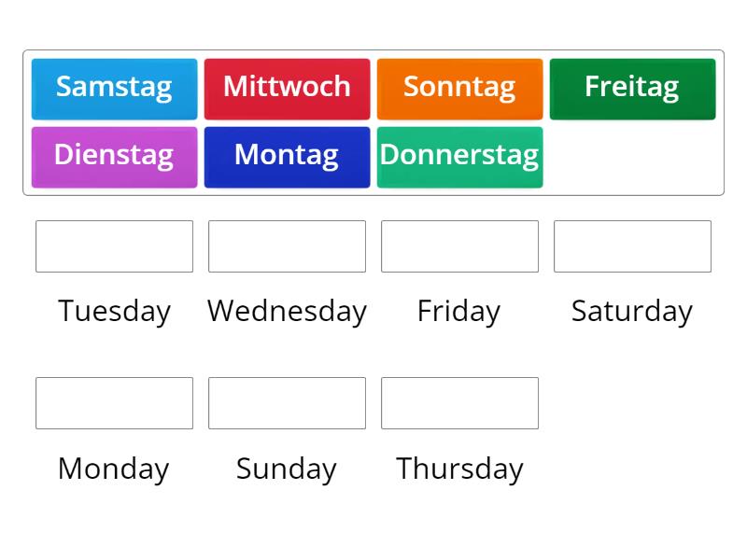Click the answer slot above Wednesday
Image resolution: width=747 pixels, height=560 pixels.
coord(287,246)
